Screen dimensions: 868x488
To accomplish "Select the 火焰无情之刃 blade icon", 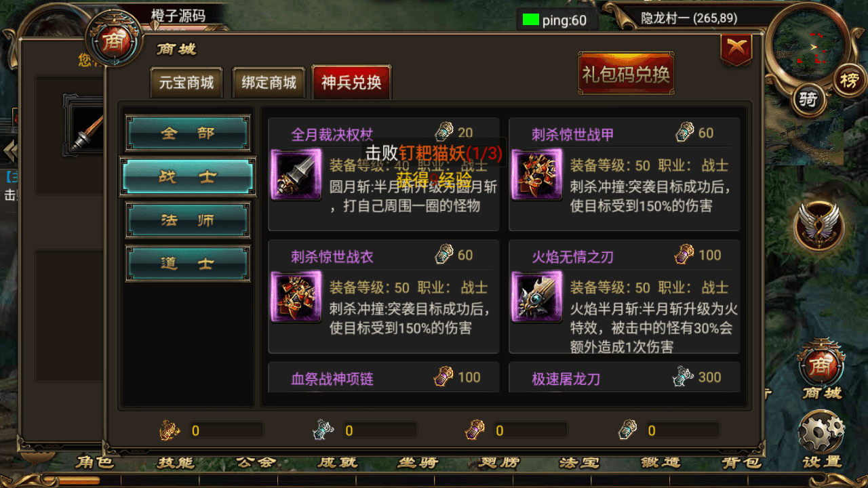I will (x=536, y=297).
